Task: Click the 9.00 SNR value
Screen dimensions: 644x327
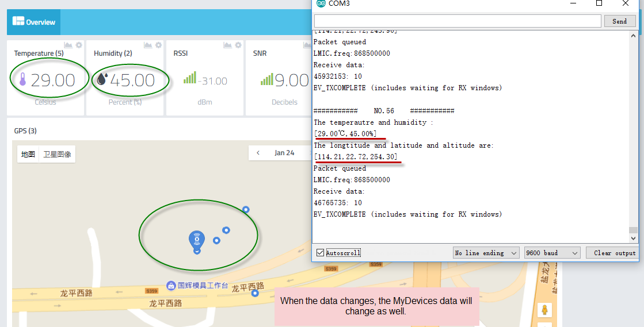Action: point(292,80)
